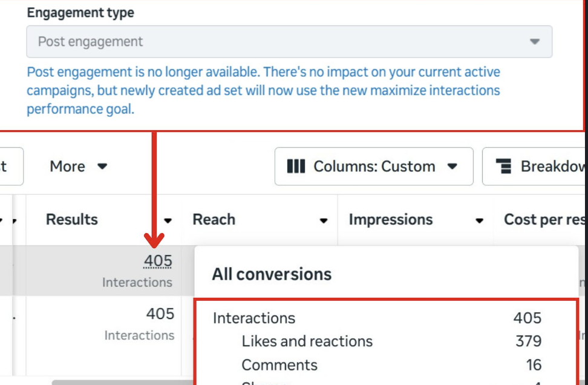Open the Columns: Custom selector

tap(374, 166)
